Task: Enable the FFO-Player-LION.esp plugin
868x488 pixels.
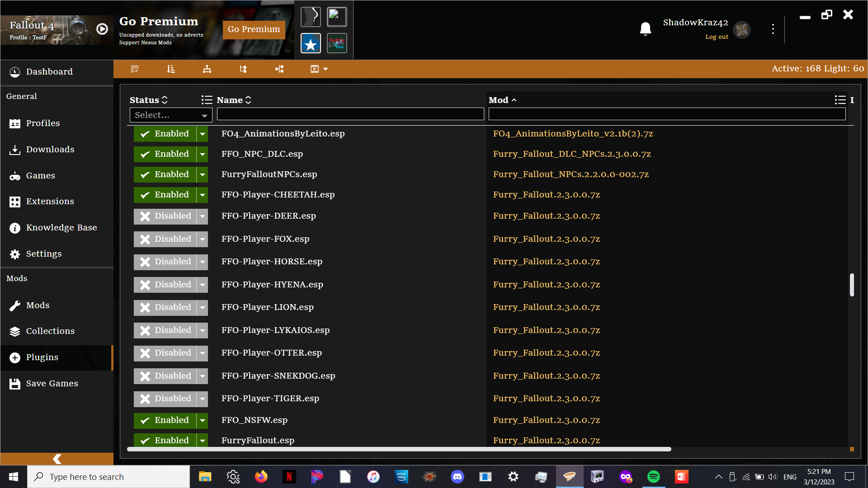Action: (x=165, y=307)
